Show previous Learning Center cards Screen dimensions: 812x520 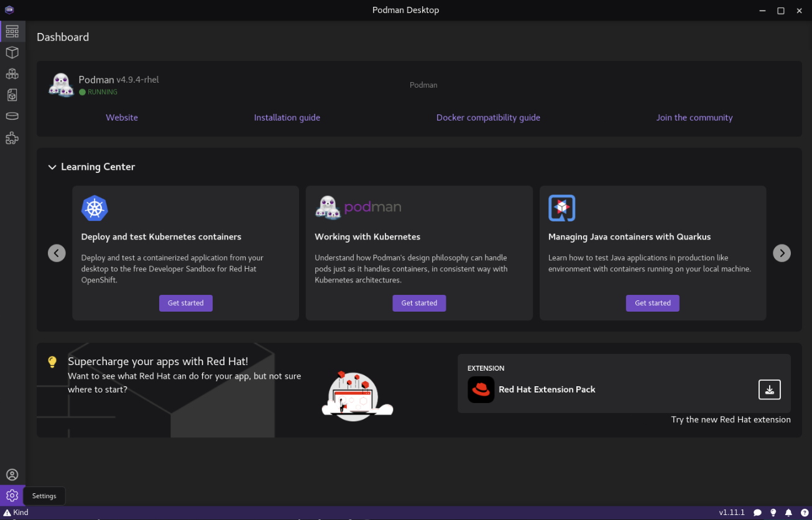pyautogui.click(x=57, y=253)
